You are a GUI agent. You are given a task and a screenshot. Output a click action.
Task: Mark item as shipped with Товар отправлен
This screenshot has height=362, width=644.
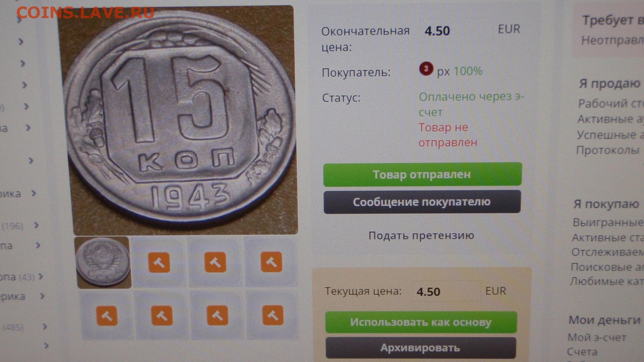click(422, 174)
